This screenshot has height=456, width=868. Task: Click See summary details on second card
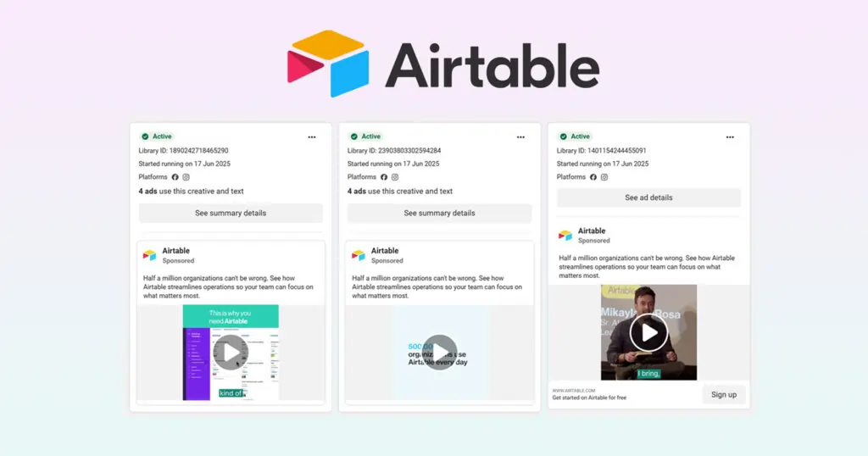[x=439, y=213]
